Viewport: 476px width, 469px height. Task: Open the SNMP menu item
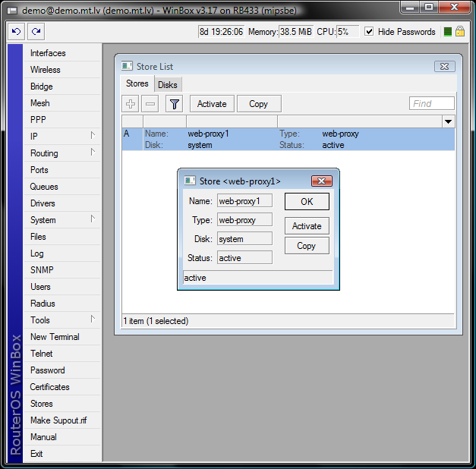(62, 270)
